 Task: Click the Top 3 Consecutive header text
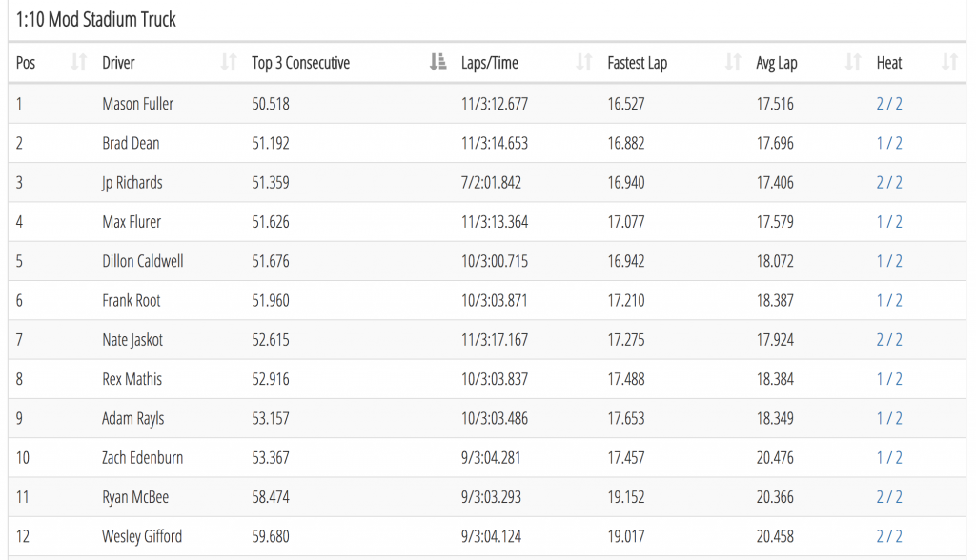[300, 63]
